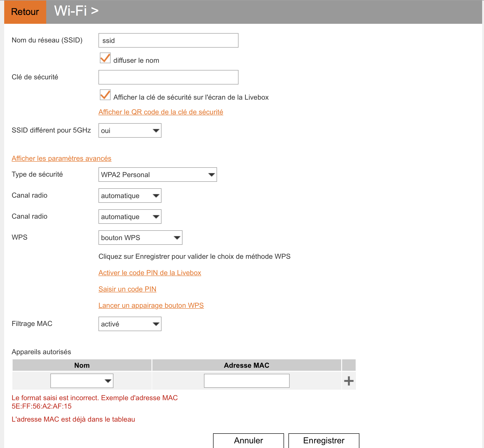Click "Afficher les paramètres avancés"

(x=61, y=158)
